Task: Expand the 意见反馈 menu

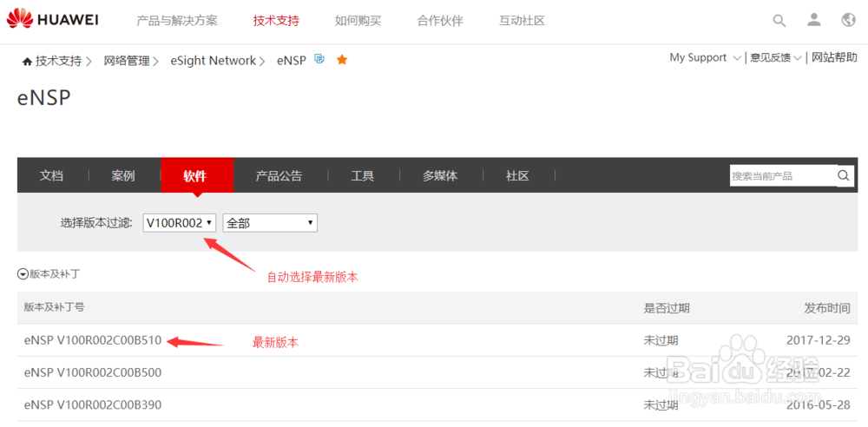Action: [775, 57]
